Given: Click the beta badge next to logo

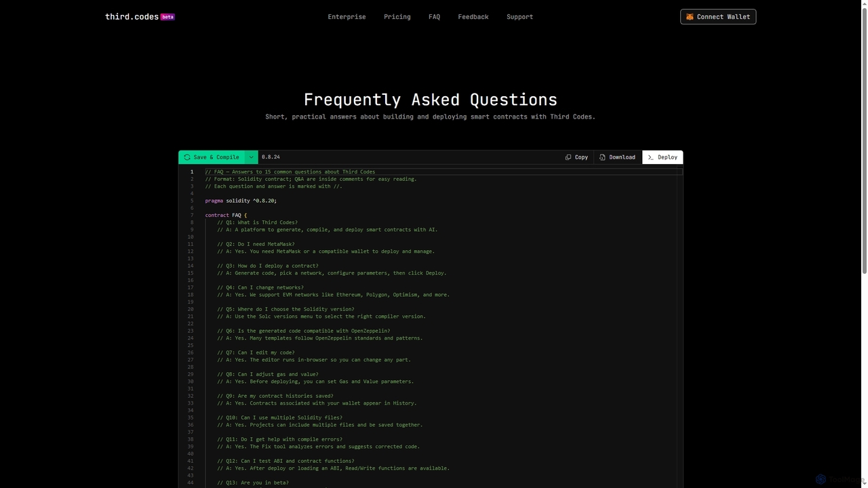Looking at the screenshot, I should point(167,17).
